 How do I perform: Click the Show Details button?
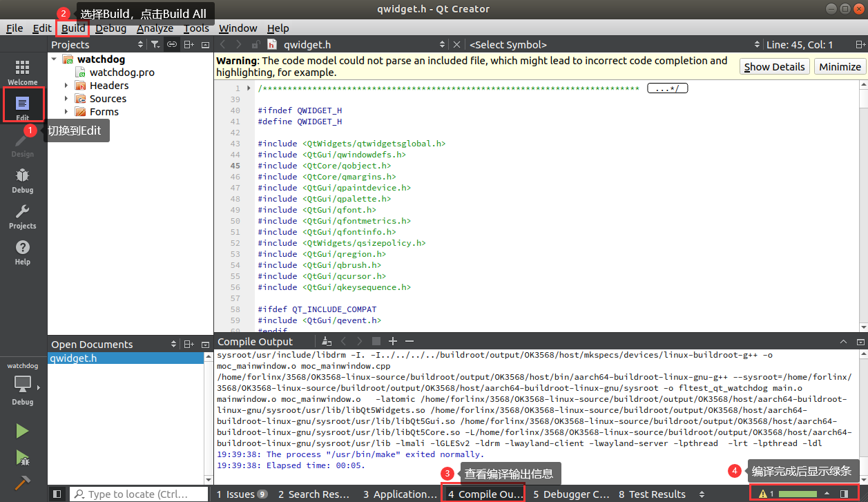[x=775, y=67]
